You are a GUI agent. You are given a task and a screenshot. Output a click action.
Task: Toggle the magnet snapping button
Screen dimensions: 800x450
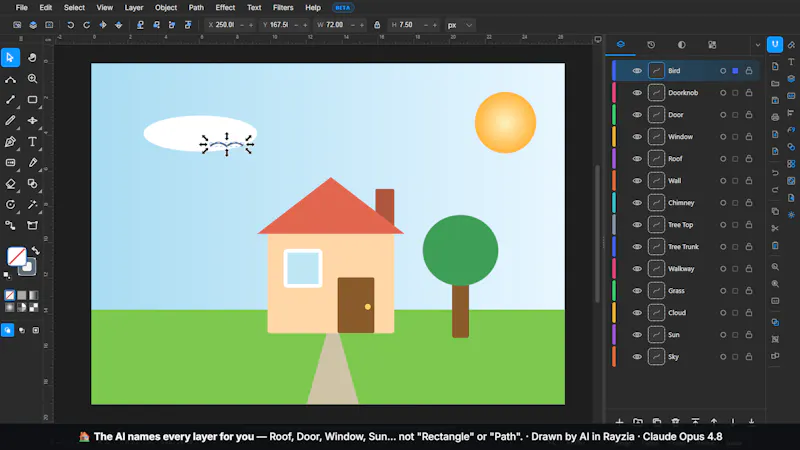[775, 45]
